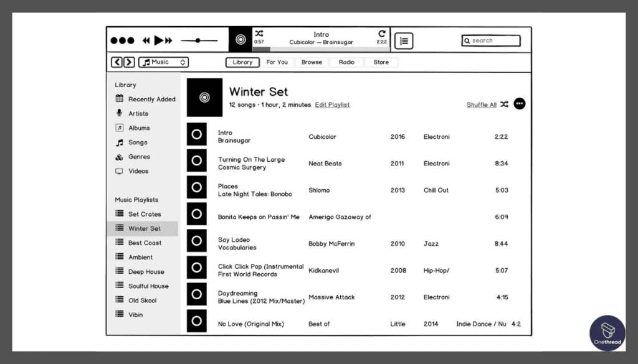Adjust the volume slider knob
Screen dimensions: 638x364
198,40
